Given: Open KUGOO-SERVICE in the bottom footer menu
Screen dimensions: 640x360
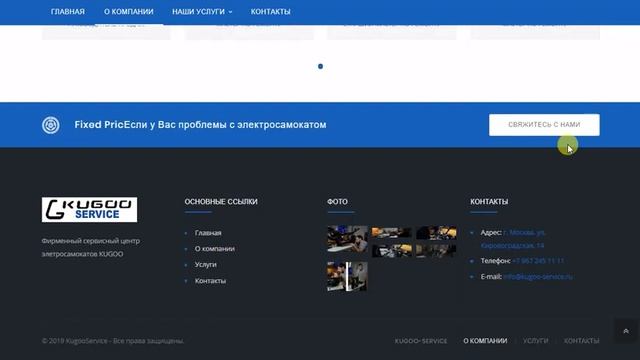Looking at the screenshot, I should pos(421,341).
